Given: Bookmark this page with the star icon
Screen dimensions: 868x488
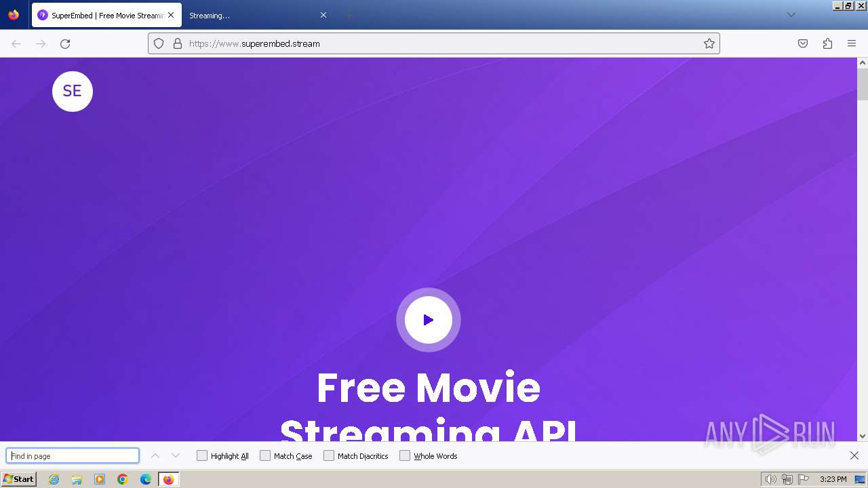Looking at the screenshot, I should coord(709,43).
